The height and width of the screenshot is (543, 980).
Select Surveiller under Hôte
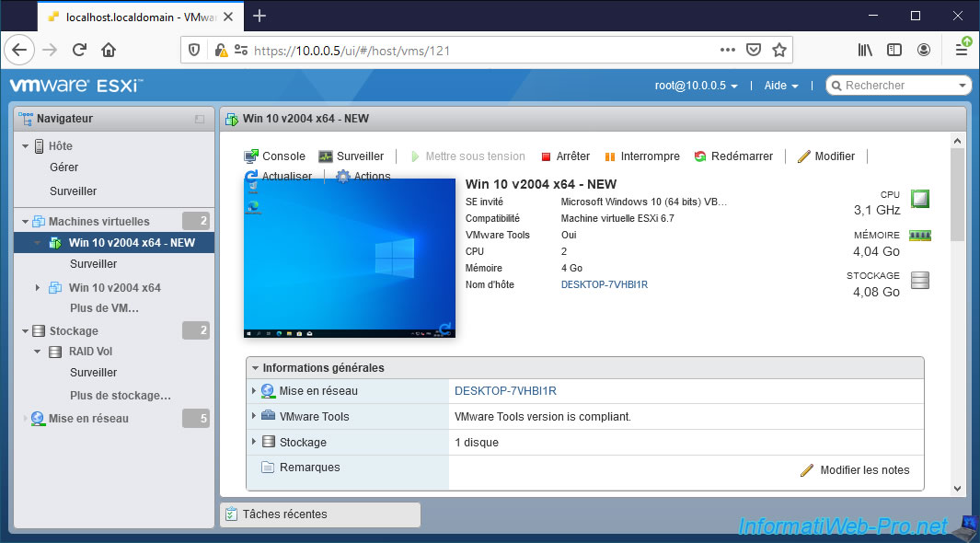point(73,191)
